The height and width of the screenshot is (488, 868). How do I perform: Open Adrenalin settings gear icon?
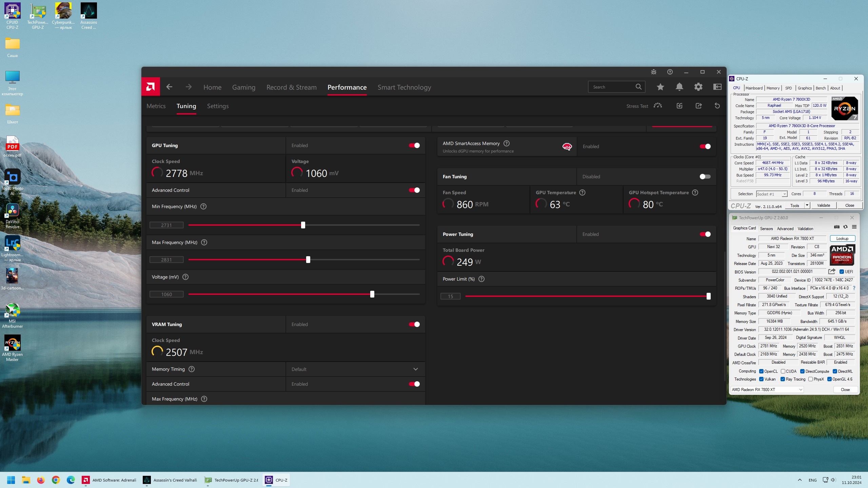(x=698, y=87)
